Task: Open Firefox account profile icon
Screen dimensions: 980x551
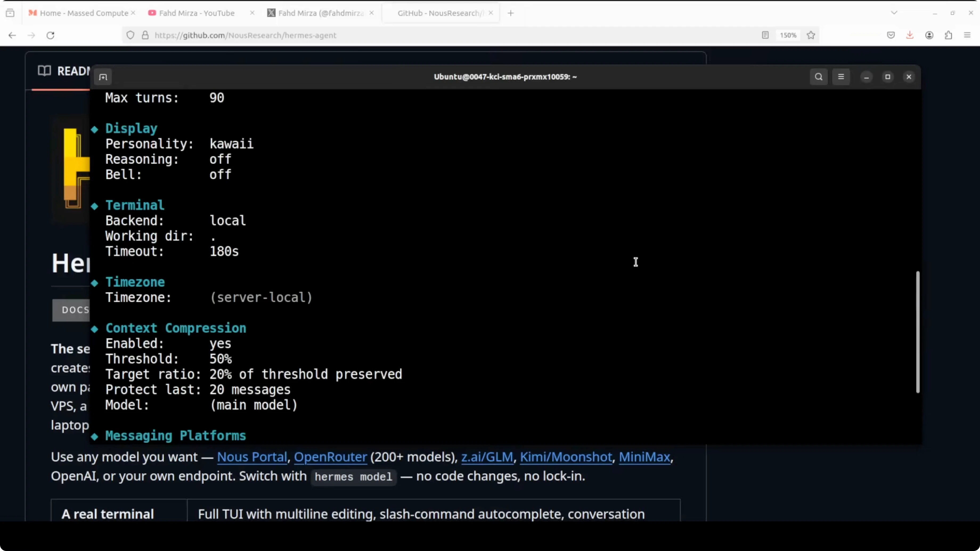Action: click(x=929, y=35)
